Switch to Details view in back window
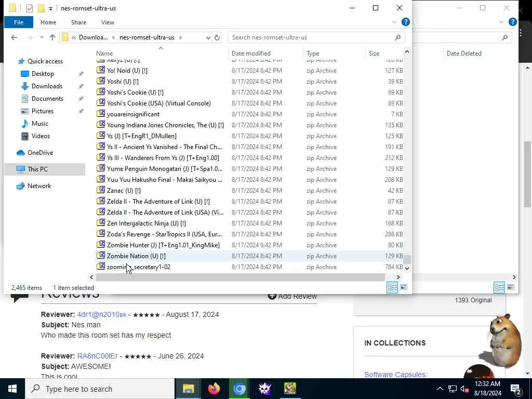 pos(499,288)
